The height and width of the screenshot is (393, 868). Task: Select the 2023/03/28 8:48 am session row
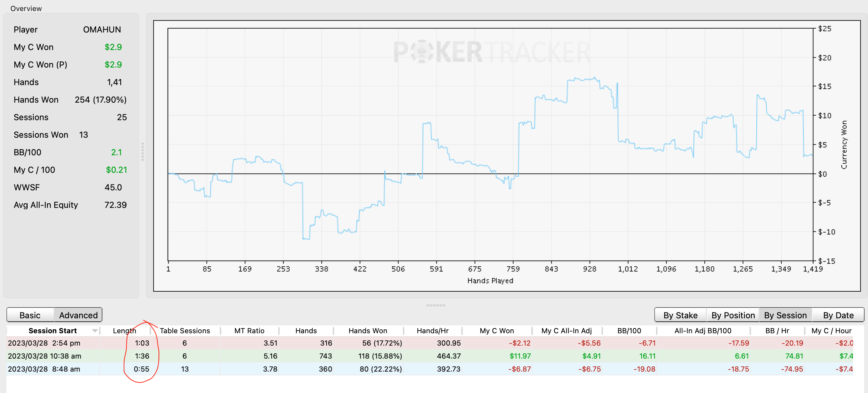[430, 368]
